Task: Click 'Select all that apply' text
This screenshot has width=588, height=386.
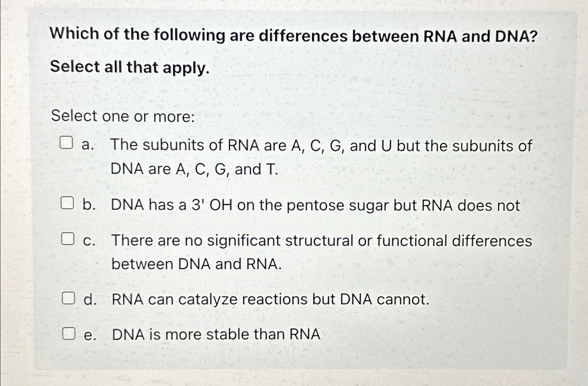Action: click(x=130, y=67)
